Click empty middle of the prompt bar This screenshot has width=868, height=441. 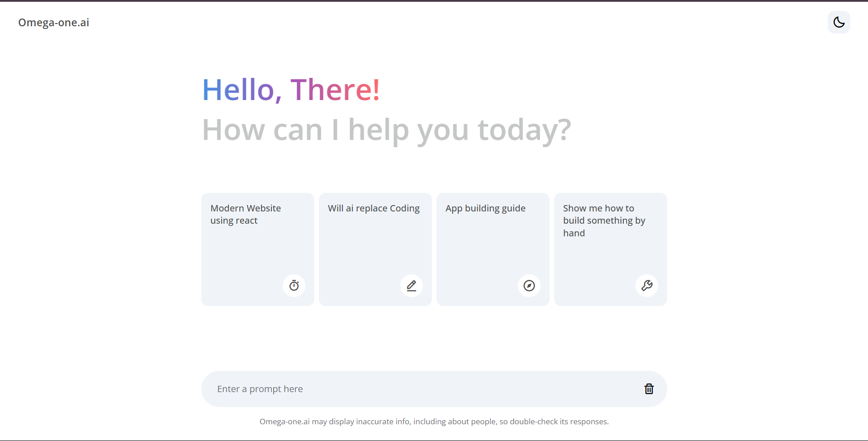452,389
